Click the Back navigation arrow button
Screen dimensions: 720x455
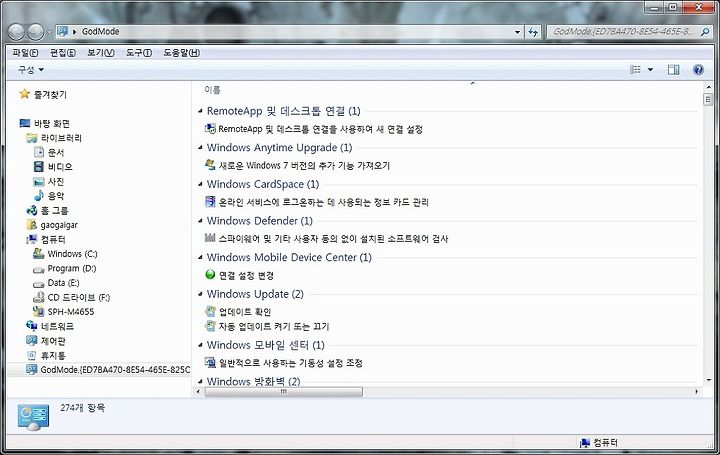[x=16, y=32]
